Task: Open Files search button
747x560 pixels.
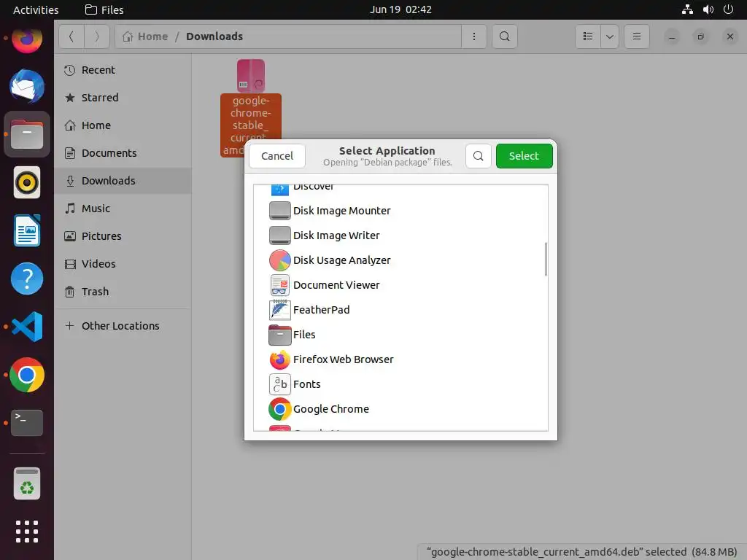Action: coord(505,36)
